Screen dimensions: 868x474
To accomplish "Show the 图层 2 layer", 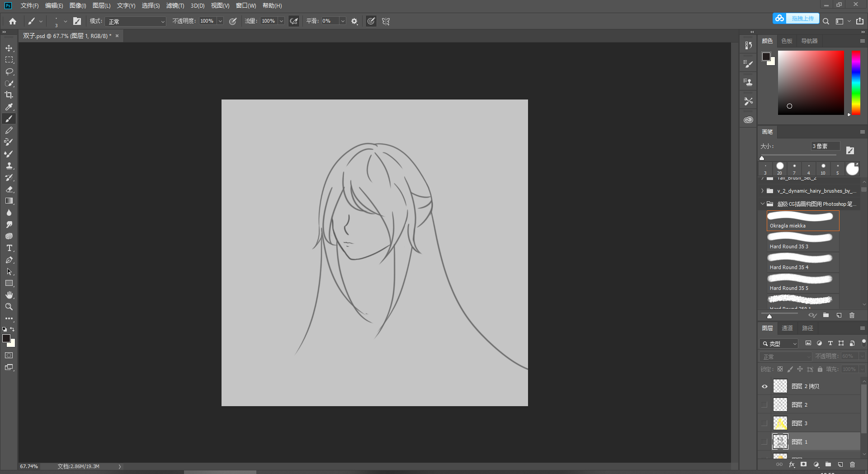I will tap(764, 405).
